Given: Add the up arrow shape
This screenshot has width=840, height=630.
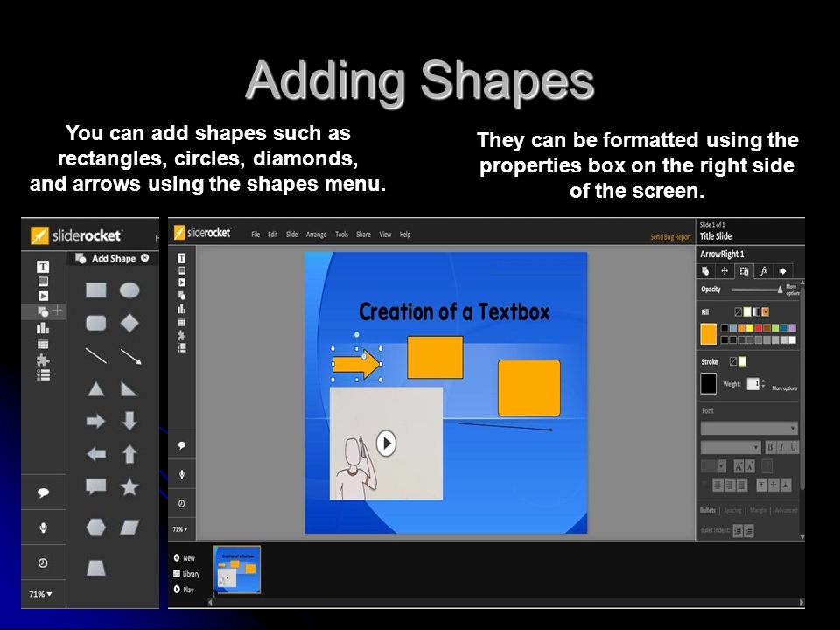Looking at the screenshot, I should (129, 454).
